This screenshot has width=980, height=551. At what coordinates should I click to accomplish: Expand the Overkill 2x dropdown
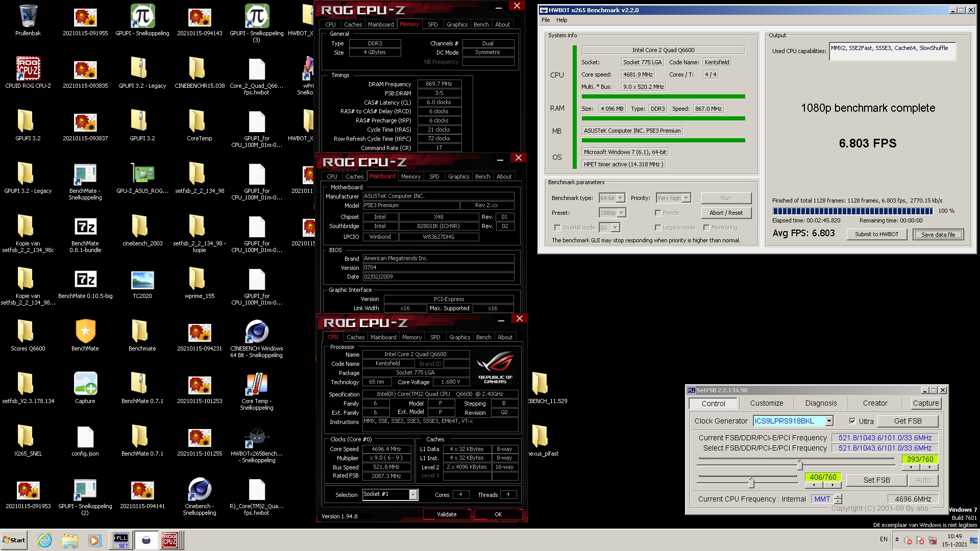616,228
